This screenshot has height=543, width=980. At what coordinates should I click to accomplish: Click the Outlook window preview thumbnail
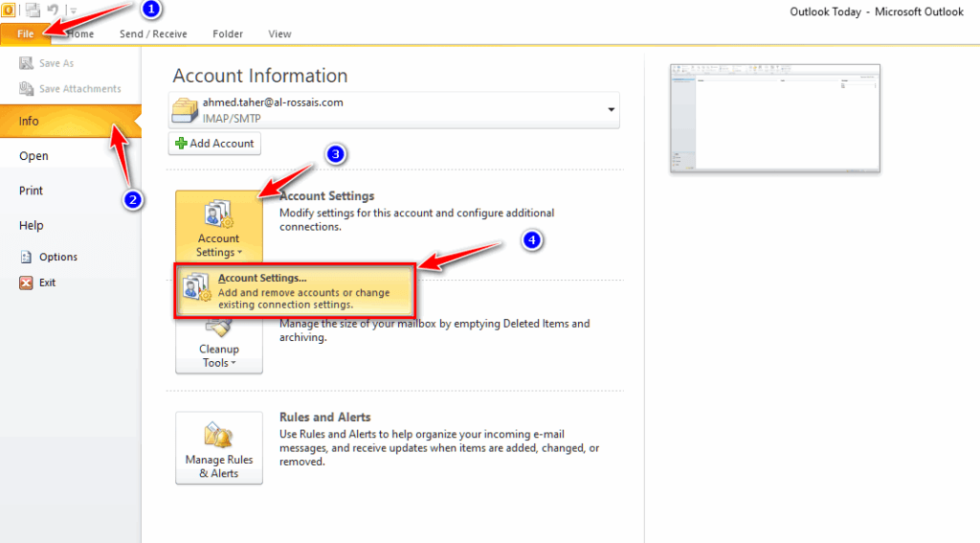[x=775, y=119]
